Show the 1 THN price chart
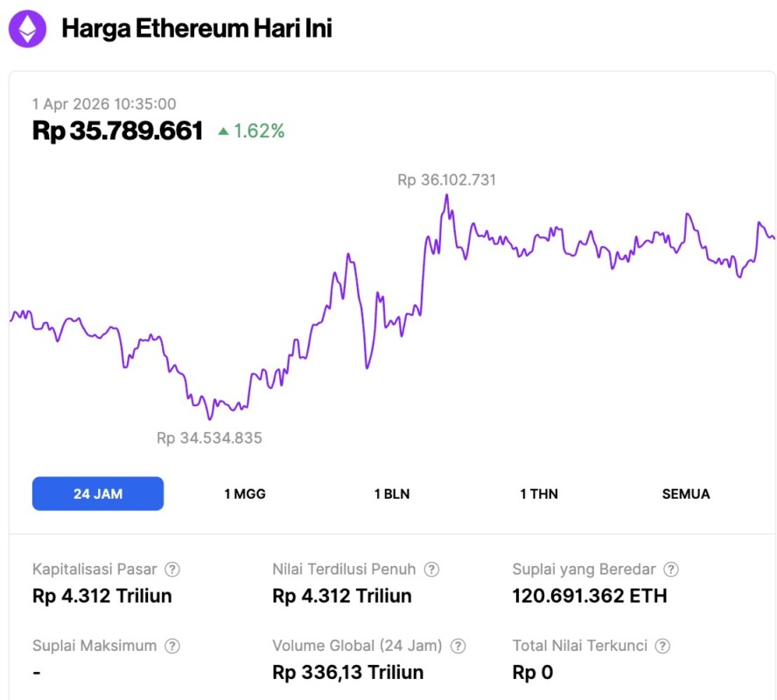The width and height of the screenshot is (777, 700). tap(539, 493)
